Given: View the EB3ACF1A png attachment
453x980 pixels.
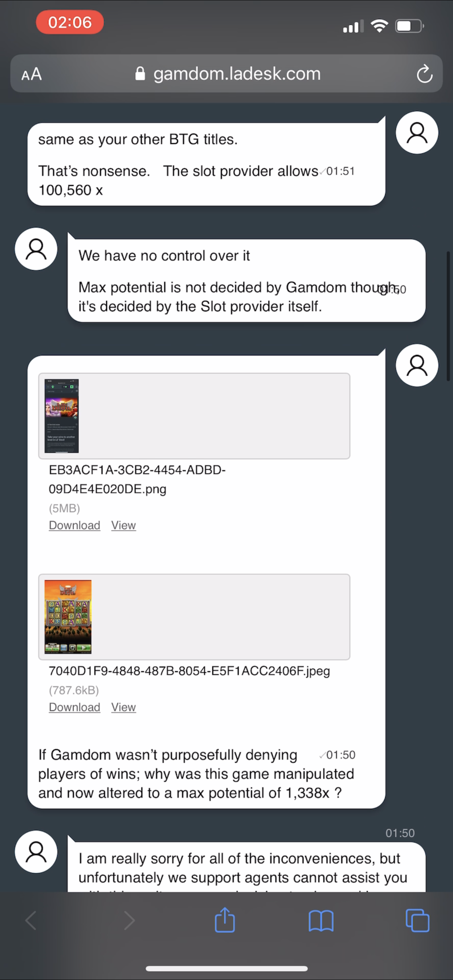Looking at the screenshot, I should [x=123, y=525].
